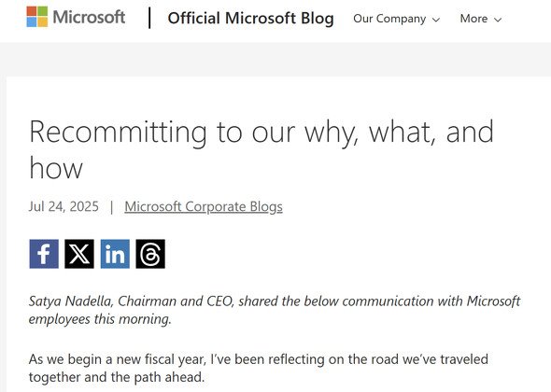Open the Official Microsoft Blog home link

tap(250, 19)
